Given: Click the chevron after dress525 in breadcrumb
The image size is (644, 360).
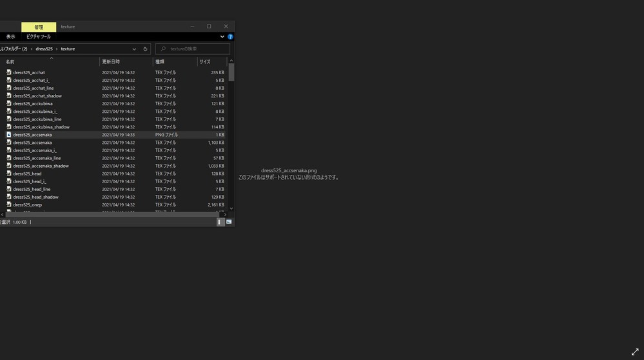Looking at the screenshot, I should [57, 49].
